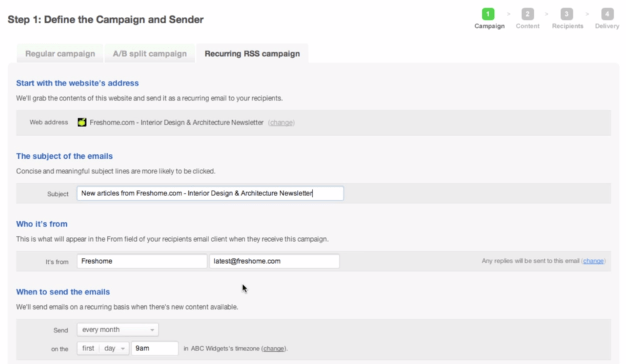Click the Freshome.com favicon icon
The image size is (626, 364).
pos(82,122)
